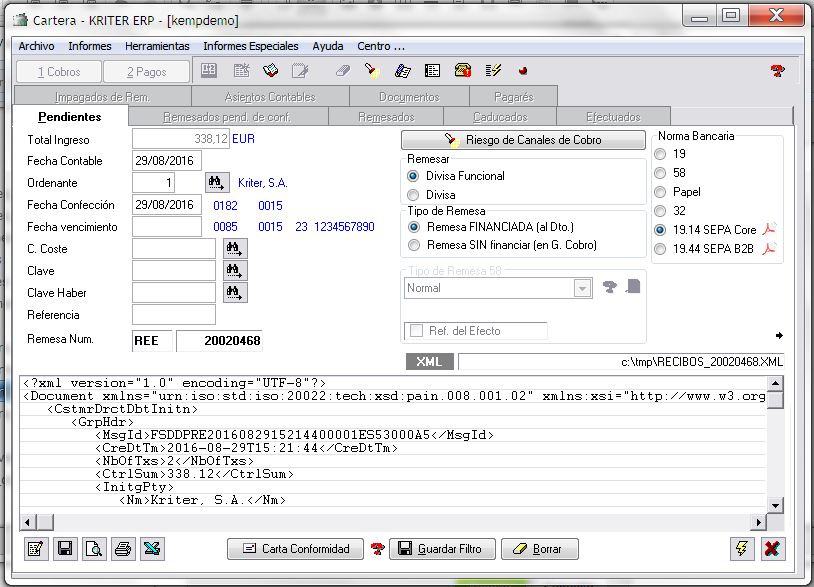Click the XML pane's down scroll arrow
Image resolution: width=814 pixels, height=587 pixels.
click(775, 505)
